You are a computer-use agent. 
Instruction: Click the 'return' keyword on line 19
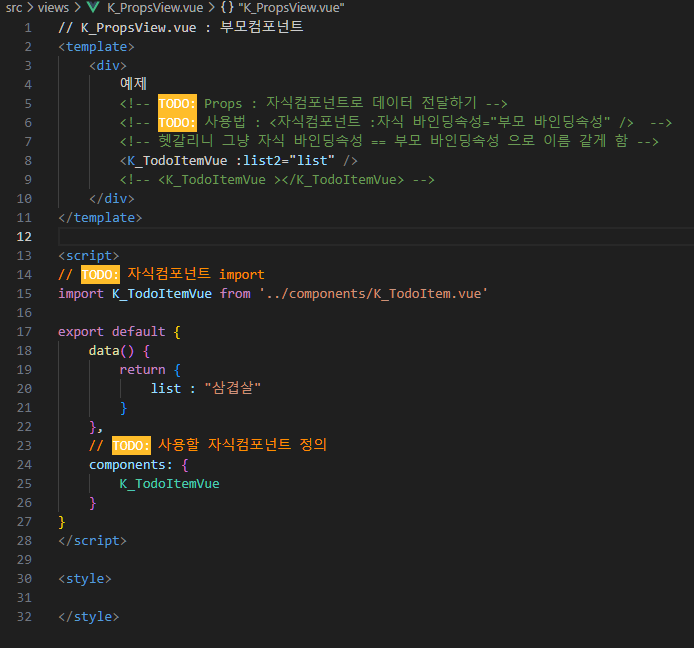point(142,370)
